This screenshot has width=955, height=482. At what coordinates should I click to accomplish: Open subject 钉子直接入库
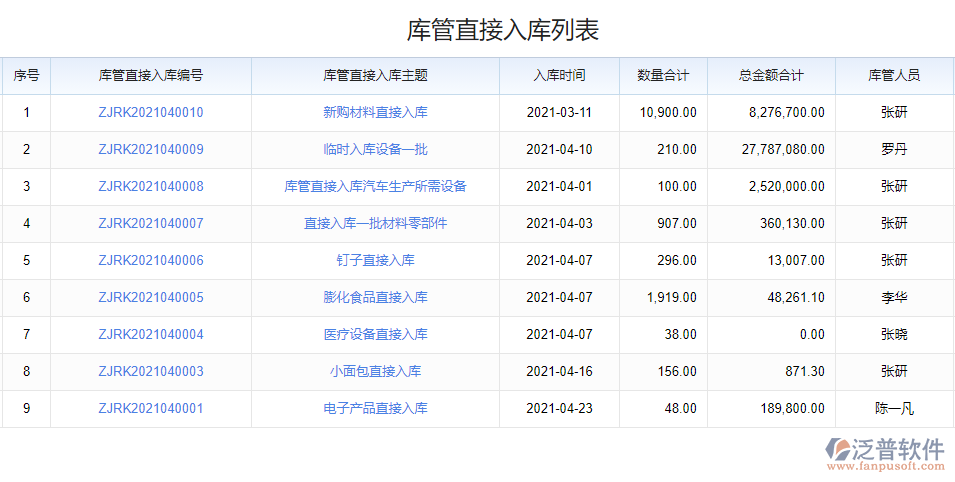click(x=375, y=261)
